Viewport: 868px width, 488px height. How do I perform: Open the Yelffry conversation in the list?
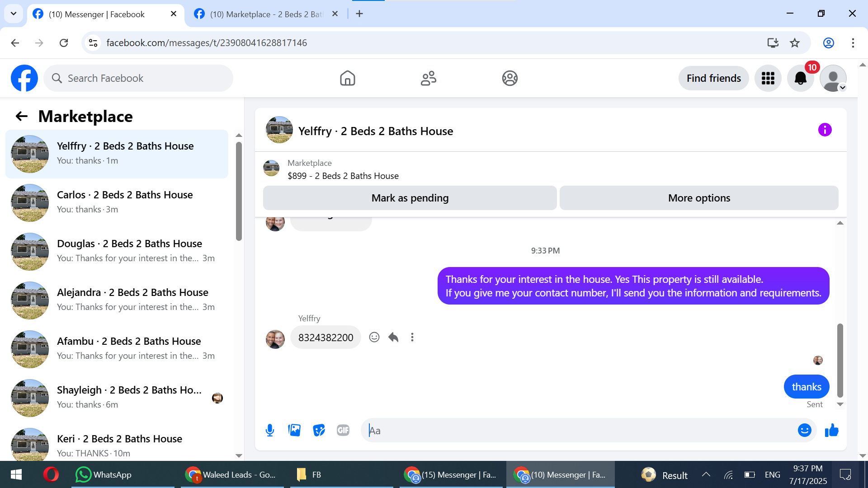[x=117, y=154]
